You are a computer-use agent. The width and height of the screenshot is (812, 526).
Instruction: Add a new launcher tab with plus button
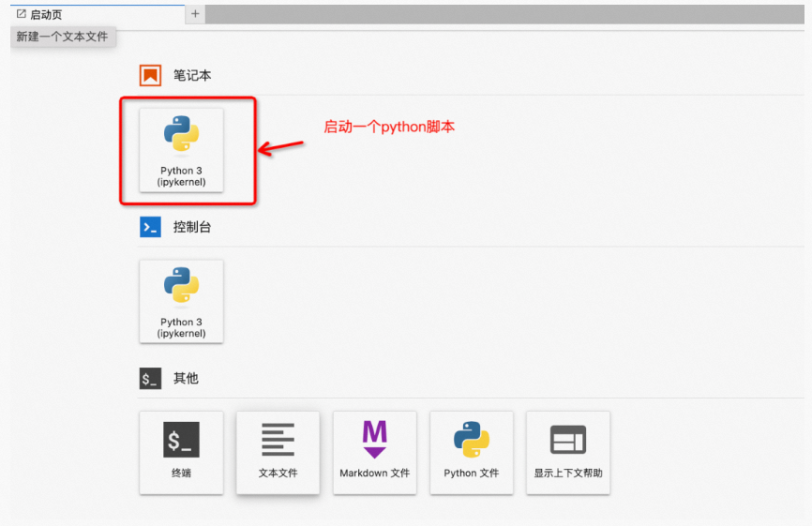[195, 14]
